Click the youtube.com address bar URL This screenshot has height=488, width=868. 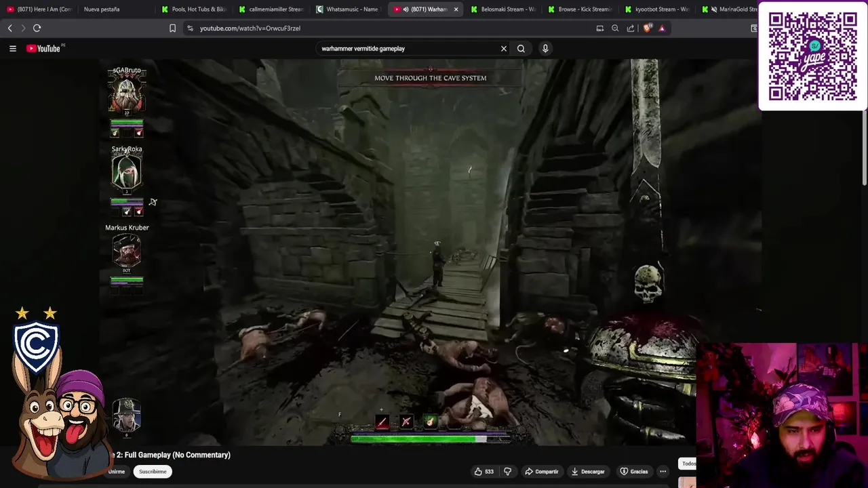[x=250, y=28]
